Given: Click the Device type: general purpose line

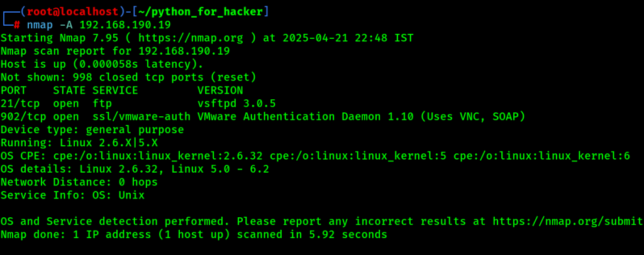Looking at the screenshot, I should pos(92,130).
